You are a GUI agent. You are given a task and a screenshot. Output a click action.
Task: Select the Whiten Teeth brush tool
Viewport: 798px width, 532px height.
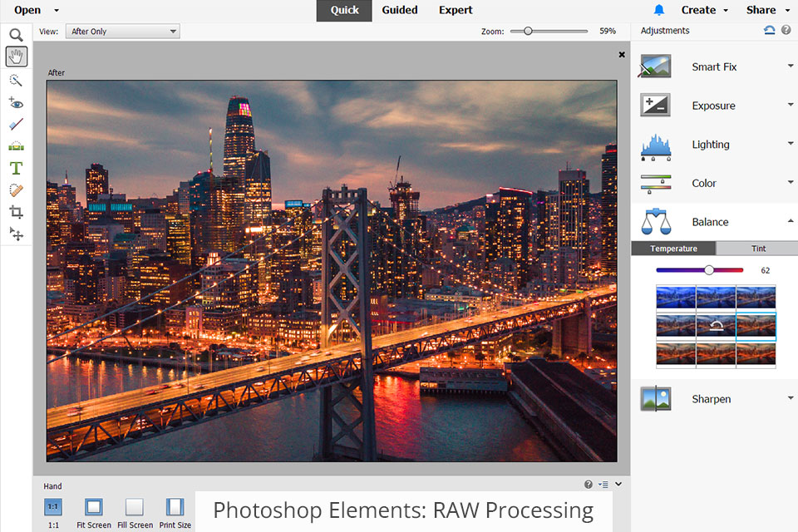17,125
